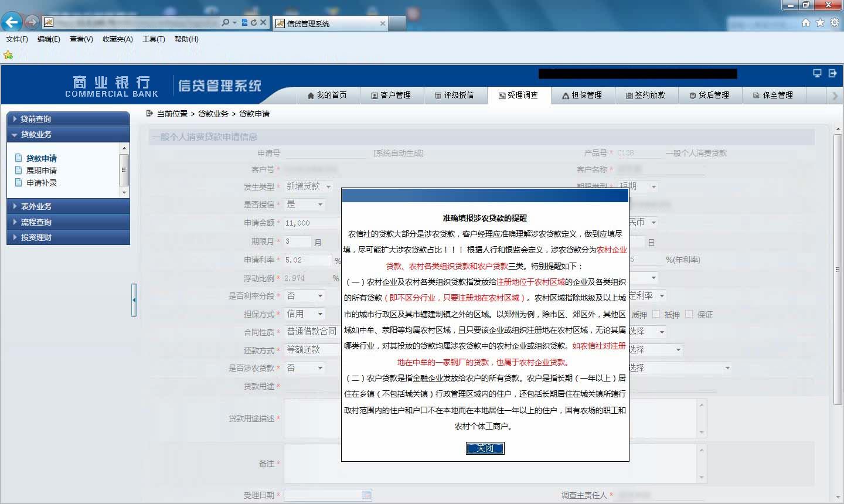Open the browser Tools gear icon
Screen dimensions: 844x504
pyautogui.click(x=834, y=22)
